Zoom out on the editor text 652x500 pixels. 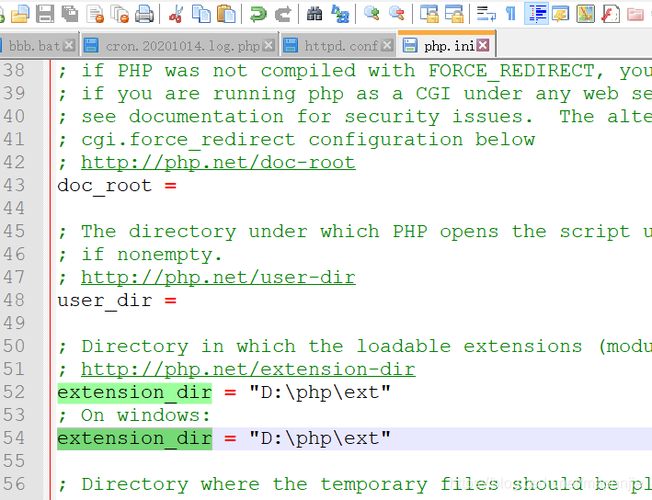coord(397,14)
